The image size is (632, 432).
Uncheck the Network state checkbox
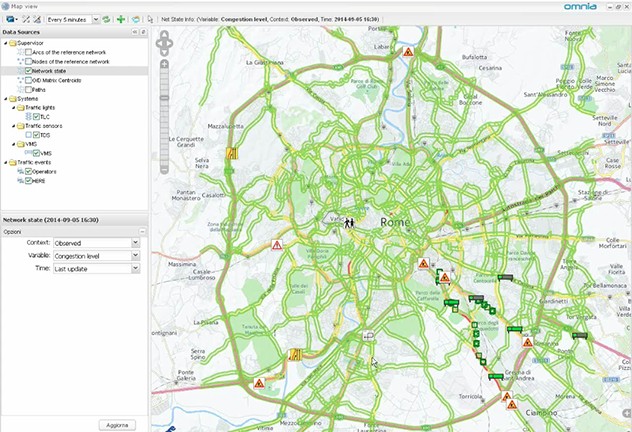coord(28,71)
